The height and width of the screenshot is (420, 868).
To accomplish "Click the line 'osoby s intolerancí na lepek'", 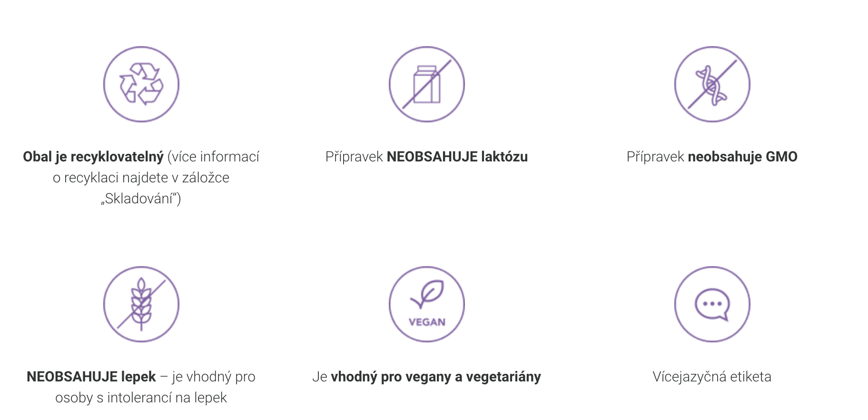I will click(141, 398).
